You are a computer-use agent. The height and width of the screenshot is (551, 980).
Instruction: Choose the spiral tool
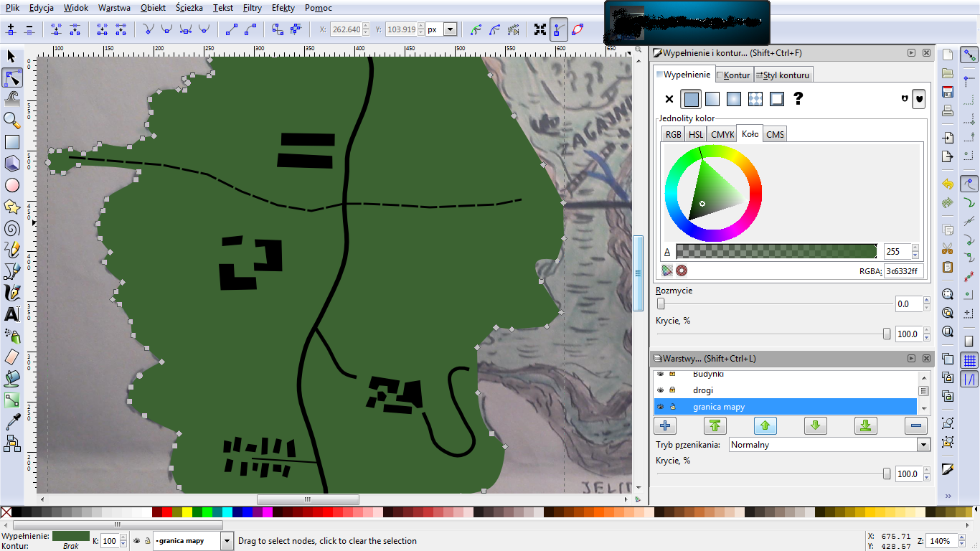pyautogui.click(x=11, y=228)
